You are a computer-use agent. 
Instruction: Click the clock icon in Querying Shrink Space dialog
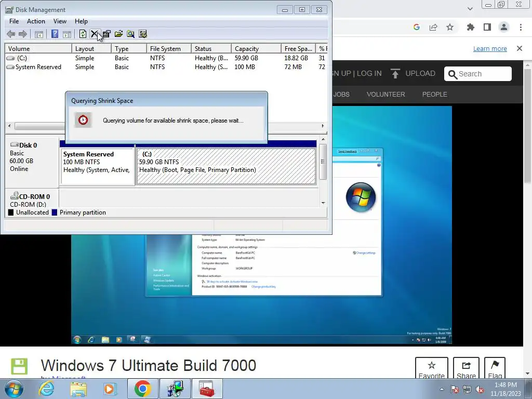pos(83,120)
